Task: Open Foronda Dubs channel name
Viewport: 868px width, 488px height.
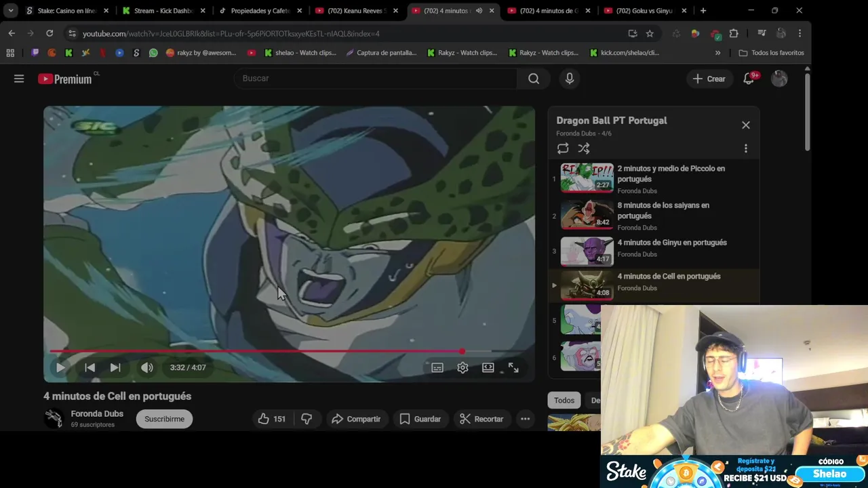Action: click(97, 413)
